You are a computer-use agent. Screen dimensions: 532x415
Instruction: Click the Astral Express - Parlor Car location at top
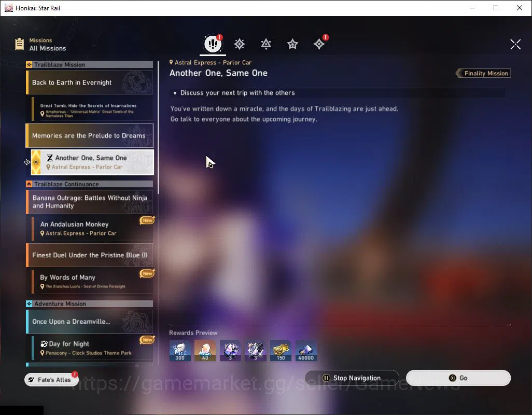(211, 62)
